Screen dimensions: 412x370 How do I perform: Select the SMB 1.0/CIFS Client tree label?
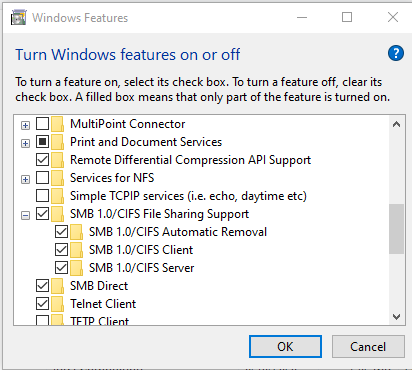coord(141,250)
